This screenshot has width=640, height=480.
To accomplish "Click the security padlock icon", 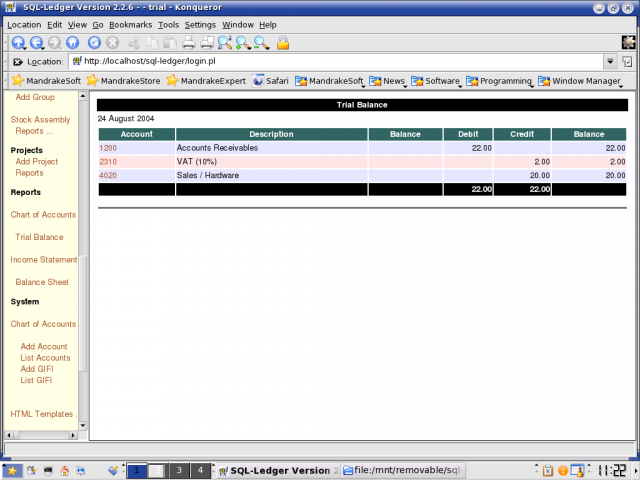I will point(283,43).
